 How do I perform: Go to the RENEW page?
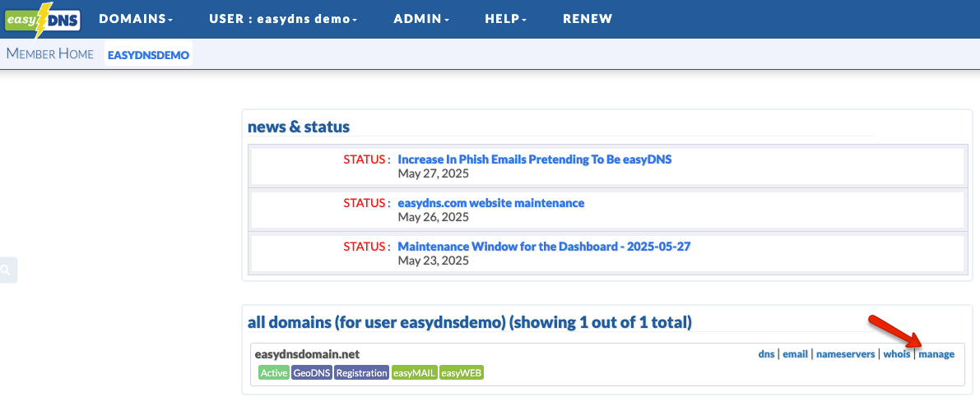[x=588, y=19]
